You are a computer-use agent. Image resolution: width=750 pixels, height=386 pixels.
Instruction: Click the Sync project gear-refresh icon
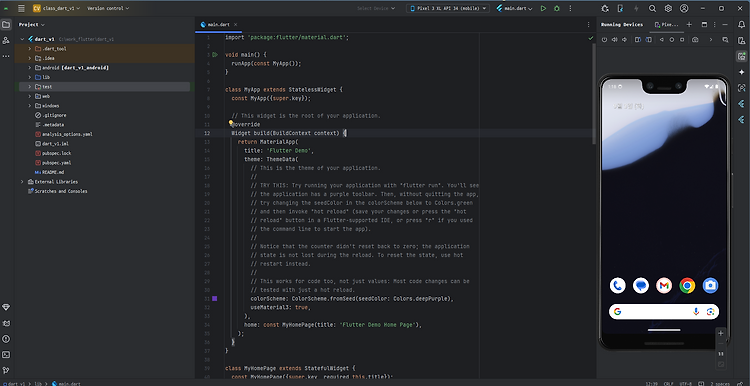tap(605, 8)
